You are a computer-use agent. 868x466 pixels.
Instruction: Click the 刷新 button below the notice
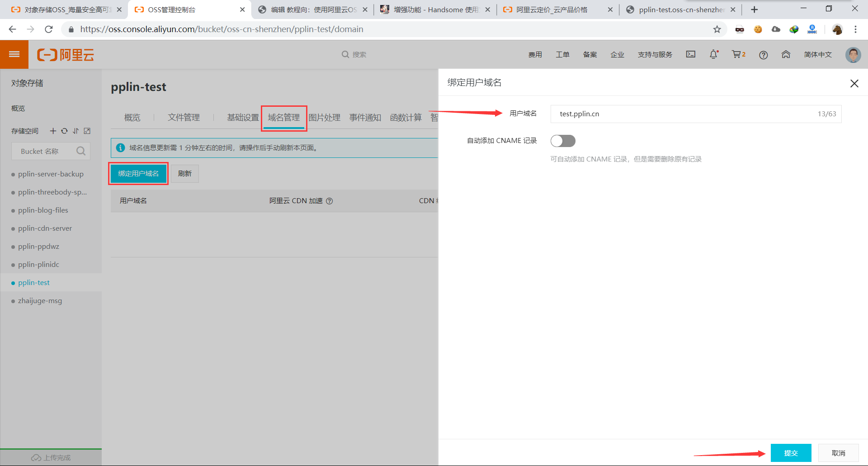pyautogui.click(x=184, y=173)
